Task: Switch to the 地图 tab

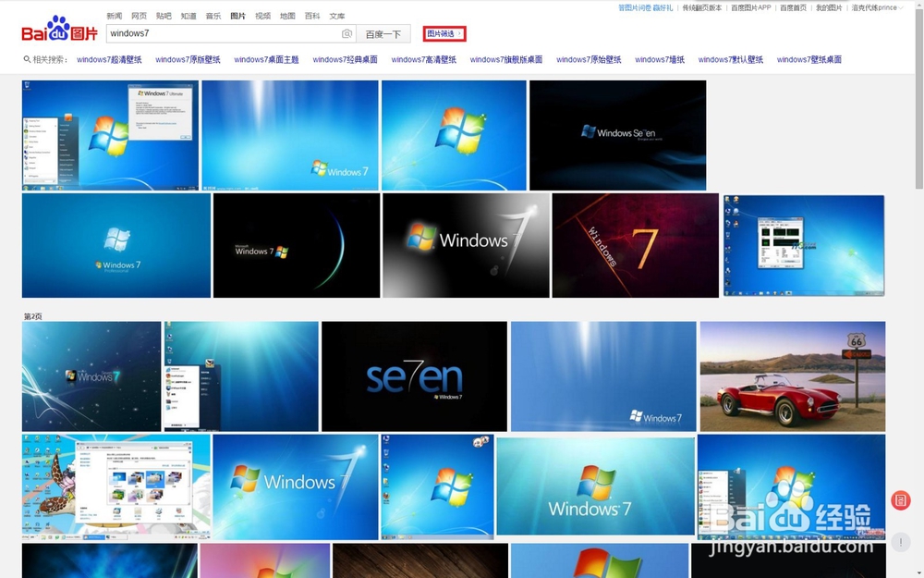Action: pos(287,16)
